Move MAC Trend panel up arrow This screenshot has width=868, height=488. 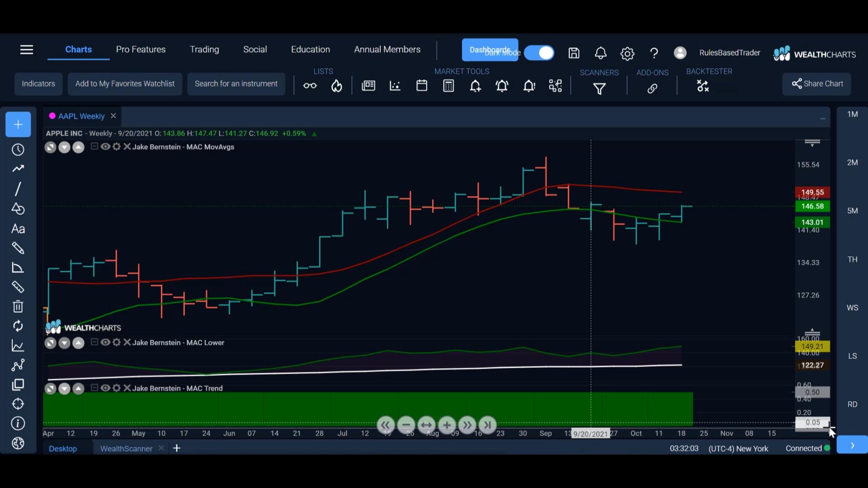point(78,389)
